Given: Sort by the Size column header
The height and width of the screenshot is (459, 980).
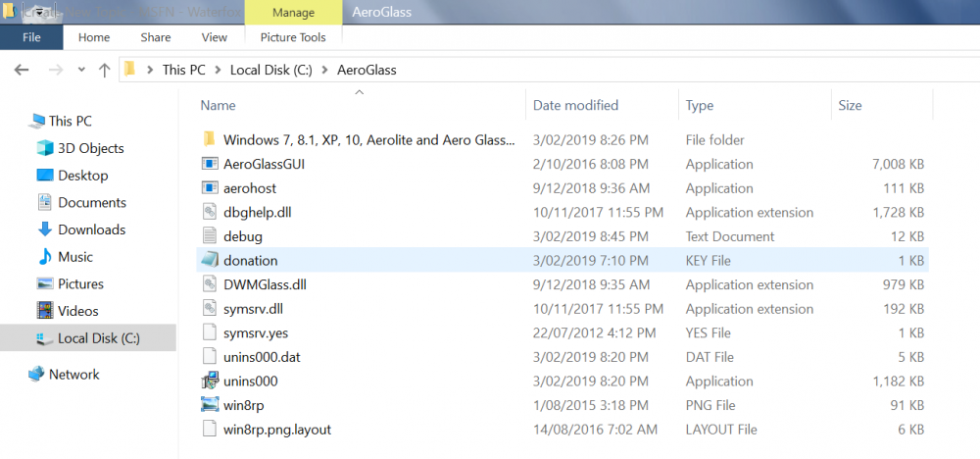Looking at the screenshot, I should 849,105.
